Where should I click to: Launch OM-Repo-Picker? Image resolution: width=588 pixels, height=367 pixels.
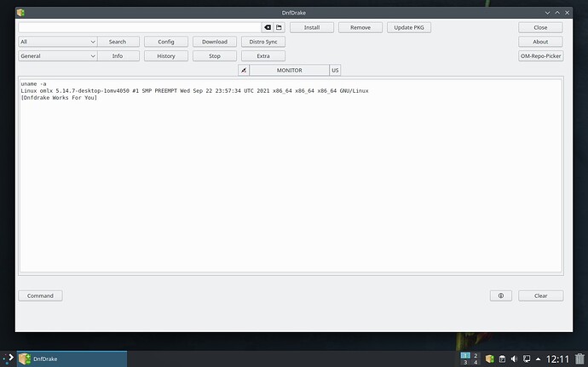540,56
